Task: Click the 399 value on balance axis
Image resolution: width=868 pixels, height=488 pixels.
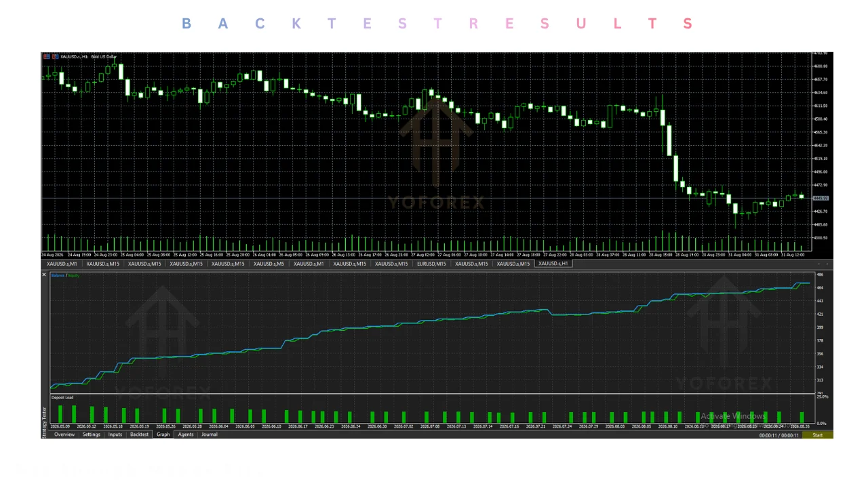Action: [x=821, y=327]
